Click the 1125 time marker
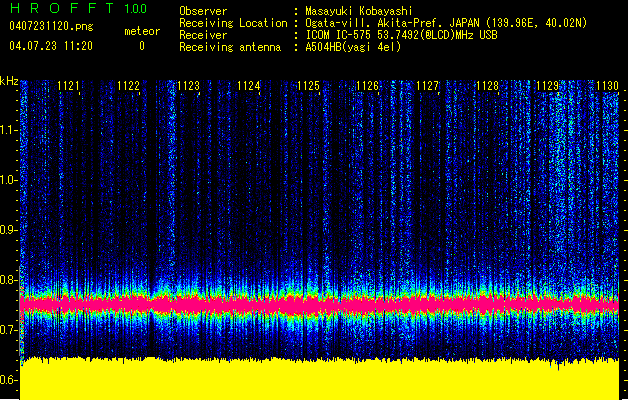 click(308, 86)
